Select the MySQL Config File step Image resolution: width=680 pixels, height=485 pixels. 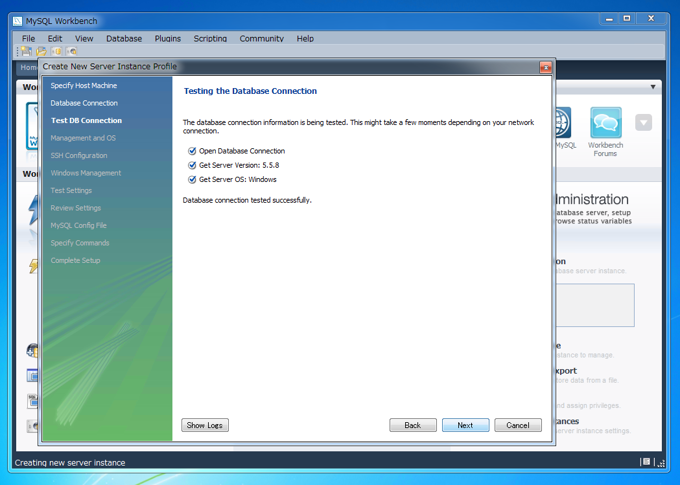78,225
